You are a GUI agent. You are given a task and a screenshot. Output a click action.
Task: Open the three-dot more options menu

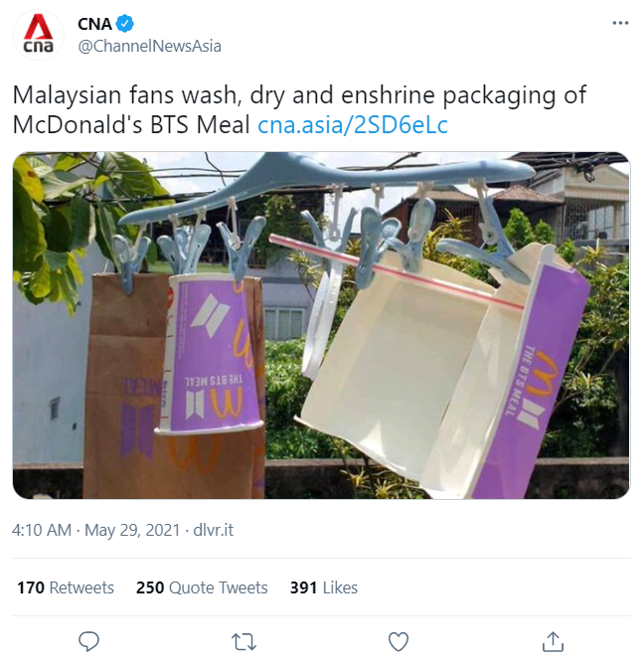click(620, 23)
